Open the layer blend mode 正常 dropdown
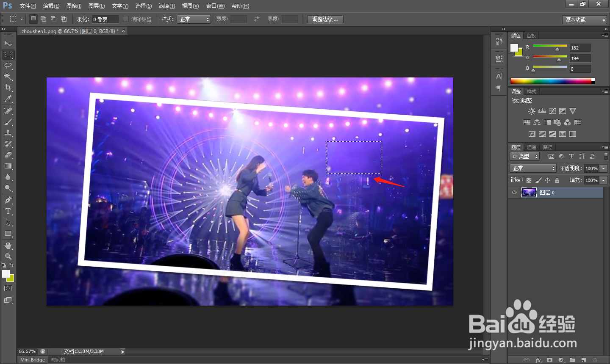Image resolution: width=610 pixels, height=364 pixels. click(533, 168)
